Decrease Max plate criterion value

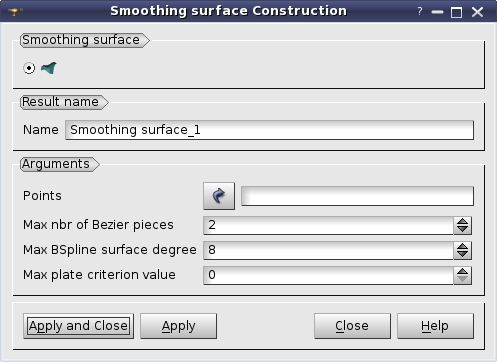tap(462, 280)
